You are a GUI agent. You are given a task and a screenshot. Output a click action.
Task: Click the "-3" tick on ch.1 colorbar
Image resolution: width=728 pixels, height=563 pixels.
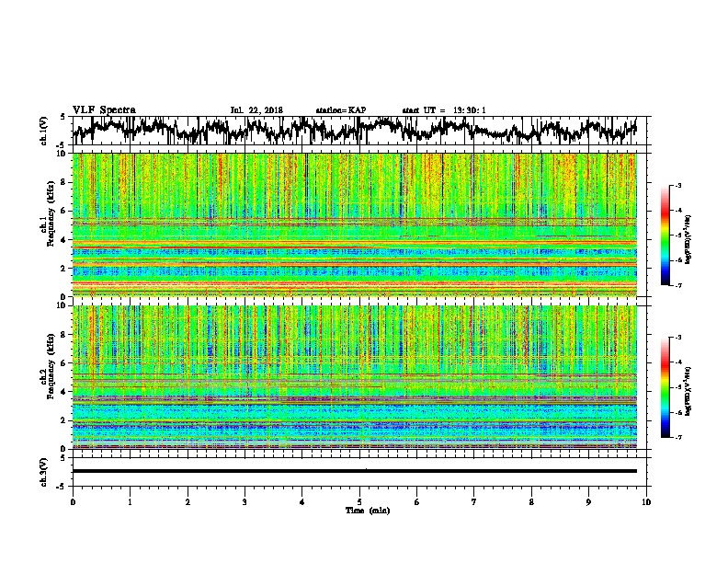(x=677, y=185)
